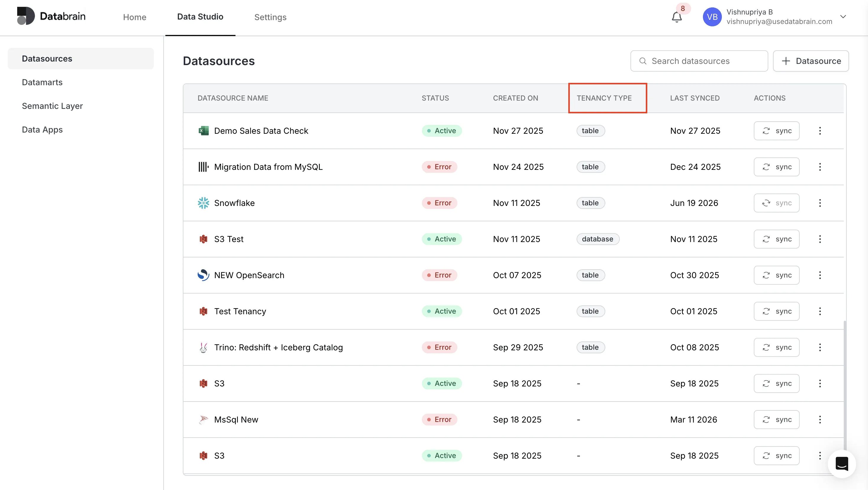
Task: Sync the Demo Sales Data Check datasource
Action: (776, 131)
